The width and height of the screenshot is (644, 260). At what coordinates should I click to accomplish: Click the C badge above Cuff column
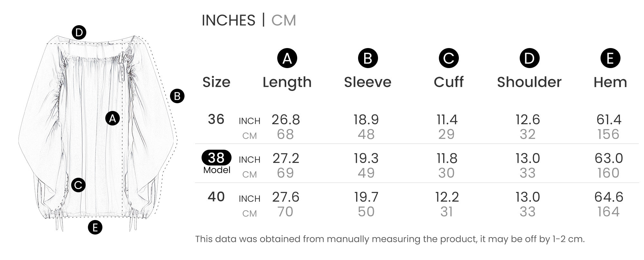[449, 58]
